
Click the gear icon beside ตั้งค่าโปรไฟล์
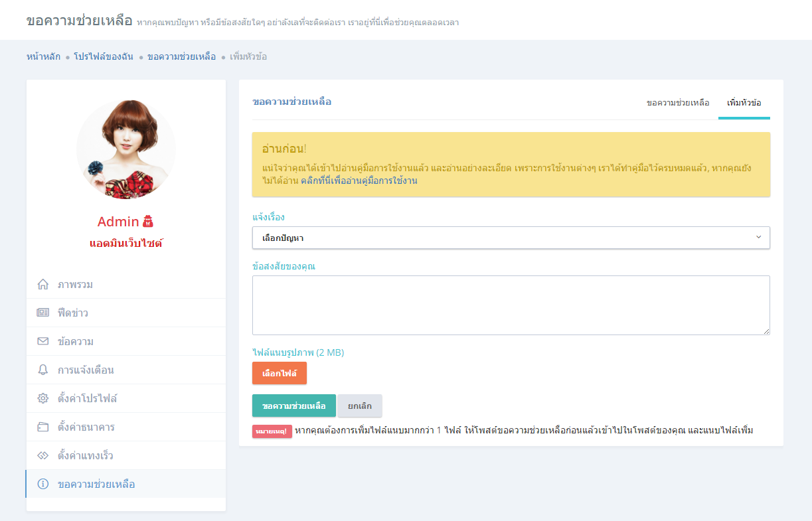pos(43,399)
